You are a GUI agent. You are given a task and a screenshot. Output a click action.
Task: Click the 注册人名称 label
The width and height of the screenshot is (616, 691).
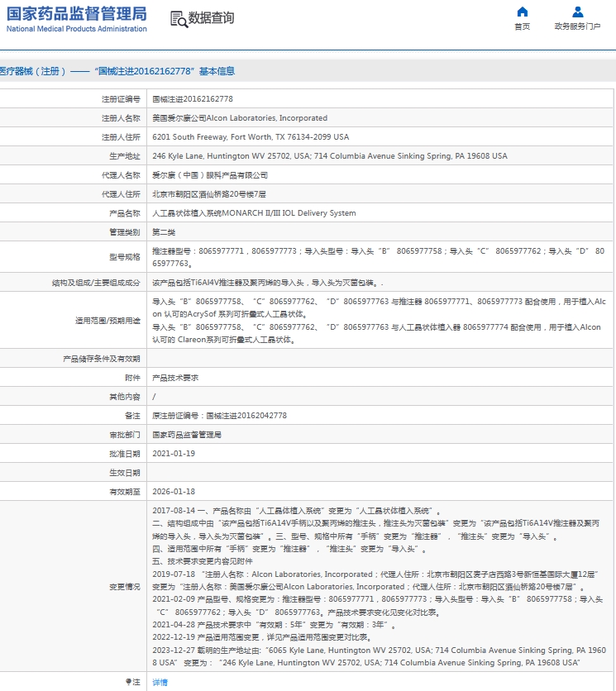121,118
